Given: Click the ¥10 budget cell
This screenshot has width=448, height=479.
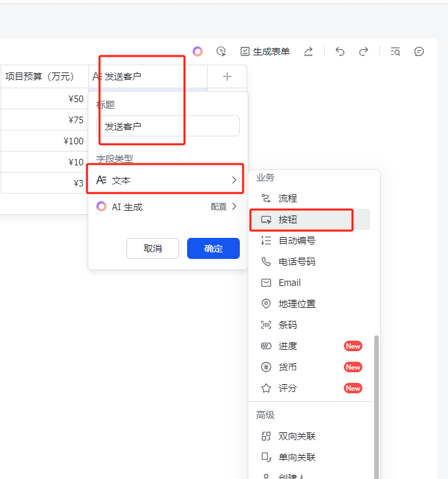Looking at the screenshot, I should [44, 162].
